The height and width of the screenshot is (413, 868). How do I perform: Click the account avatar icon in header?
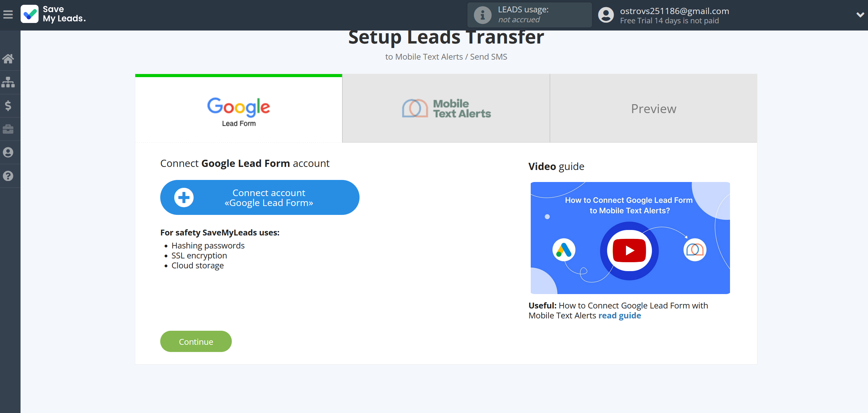[x=606, y=15]
